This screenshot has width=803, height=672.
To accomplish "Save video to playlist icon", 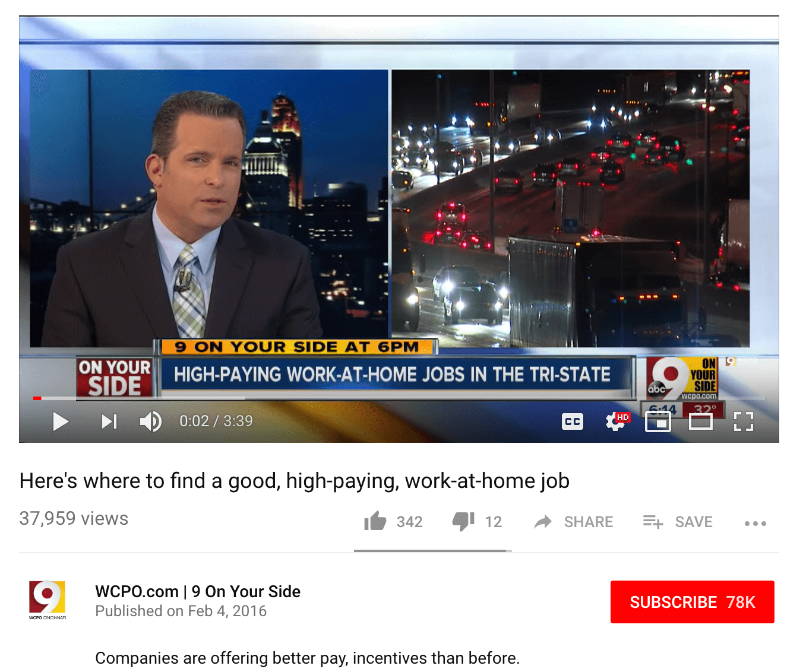I will click(x=653, y=522).
